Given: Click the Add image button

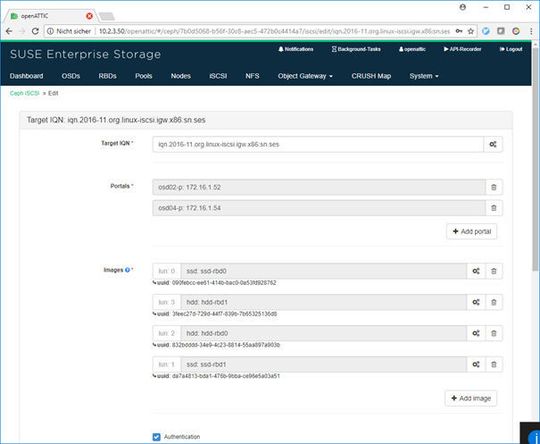Looking at the screenshot, I should pyautogui.click(x=471, y=399).
